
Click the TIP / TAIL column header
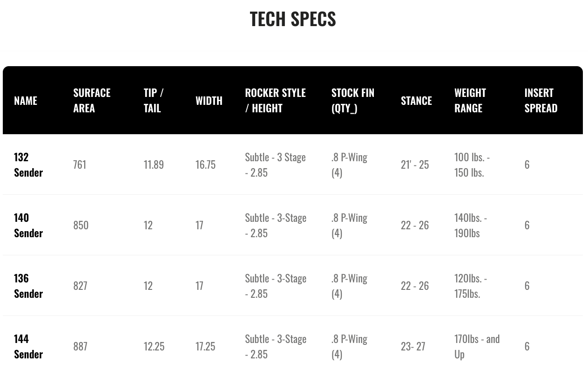[x=154, y=100]
